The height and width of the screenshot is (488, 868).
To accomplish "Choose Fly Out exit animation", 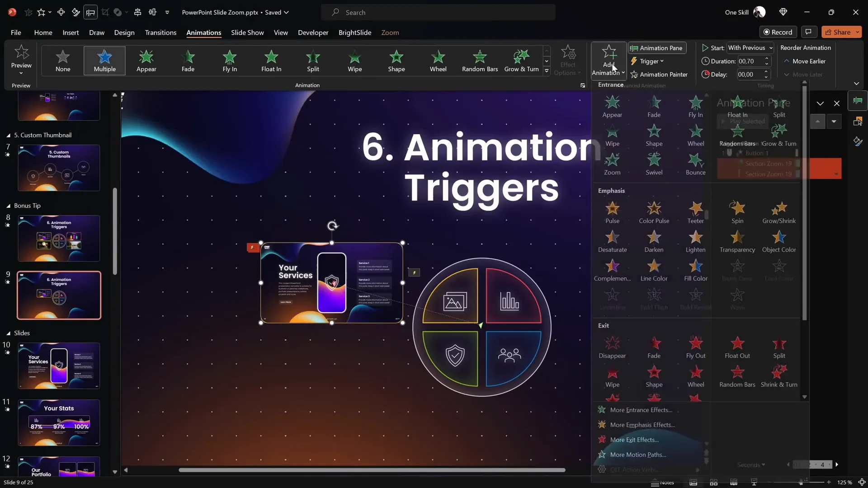I will point(695,347).
